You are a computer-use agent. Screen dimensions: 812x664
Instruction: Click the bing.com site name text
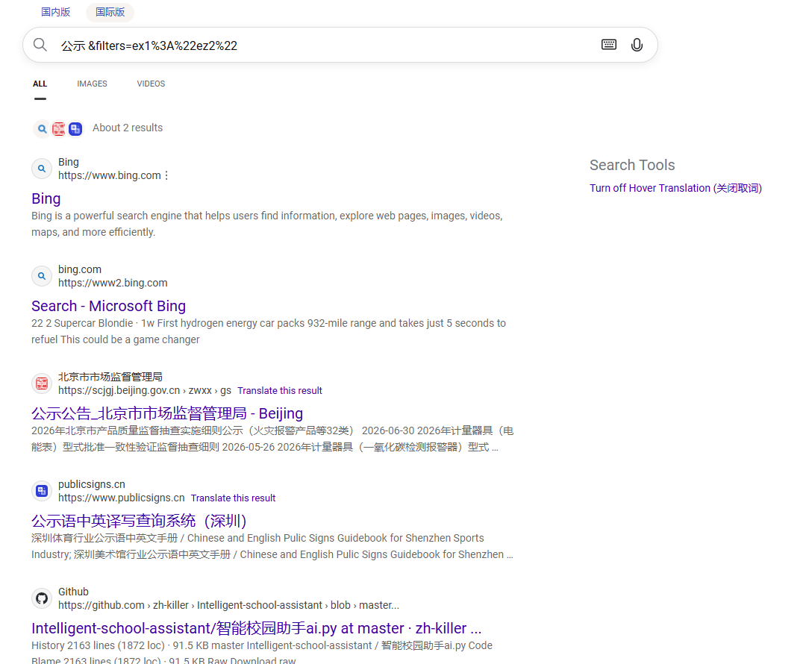click(x=80, y=269)
